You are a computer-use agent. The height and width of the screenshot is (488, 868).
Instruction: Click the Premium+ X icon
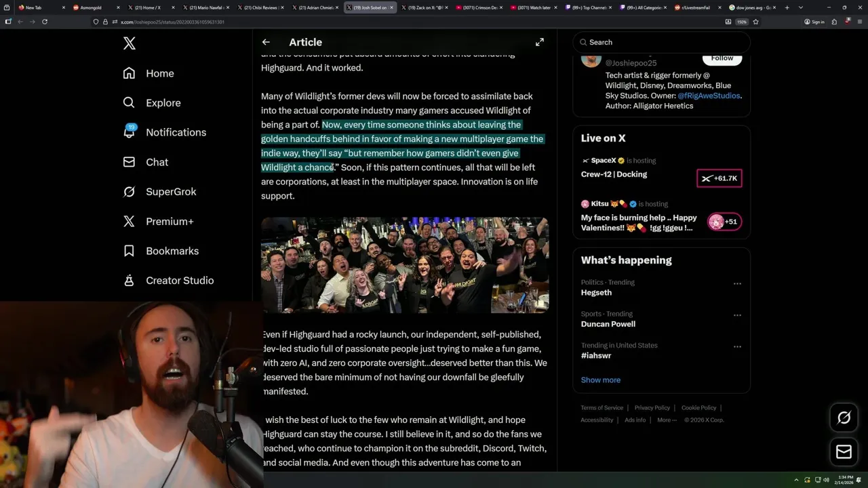129,221
